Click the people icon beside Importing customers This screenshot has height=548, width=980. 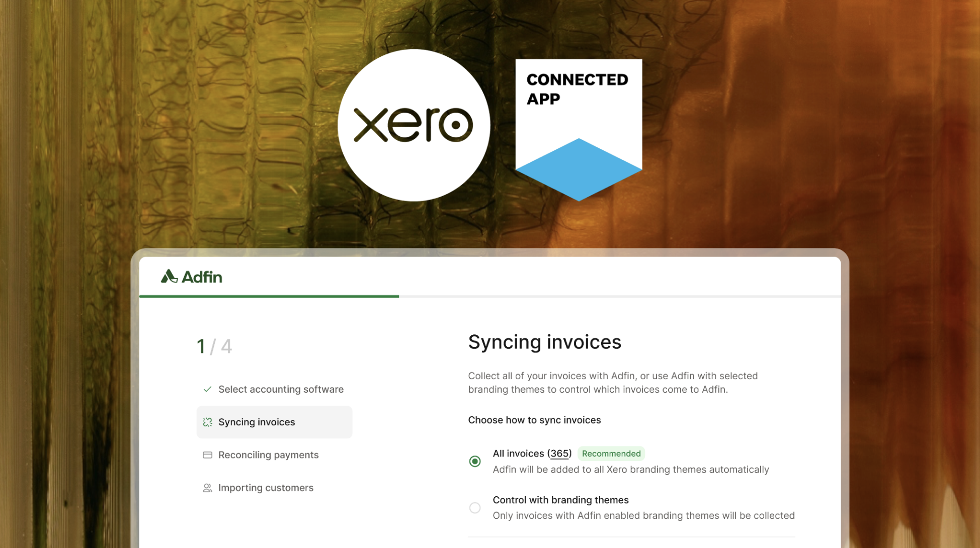[207, 488]
